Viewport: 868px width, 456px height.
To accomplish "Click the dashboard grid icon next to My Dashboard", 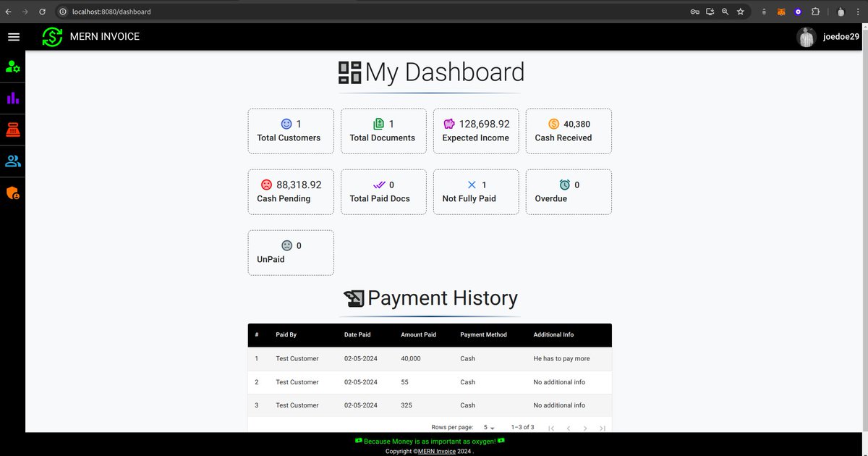I will [349, 72].
